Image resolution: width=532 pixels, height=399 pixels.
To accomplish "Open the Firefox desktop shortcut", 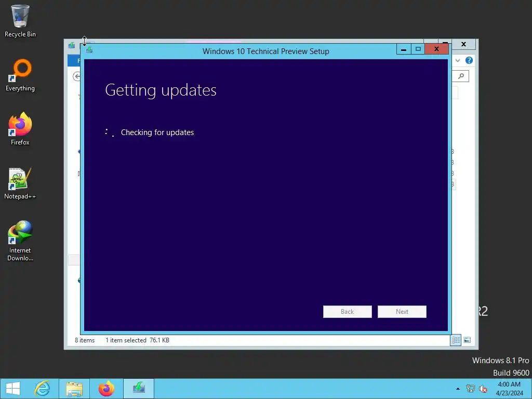I will click(20, 129).
